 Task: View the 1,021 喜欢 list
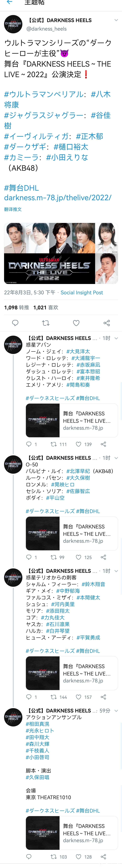(x=46, y=307)
